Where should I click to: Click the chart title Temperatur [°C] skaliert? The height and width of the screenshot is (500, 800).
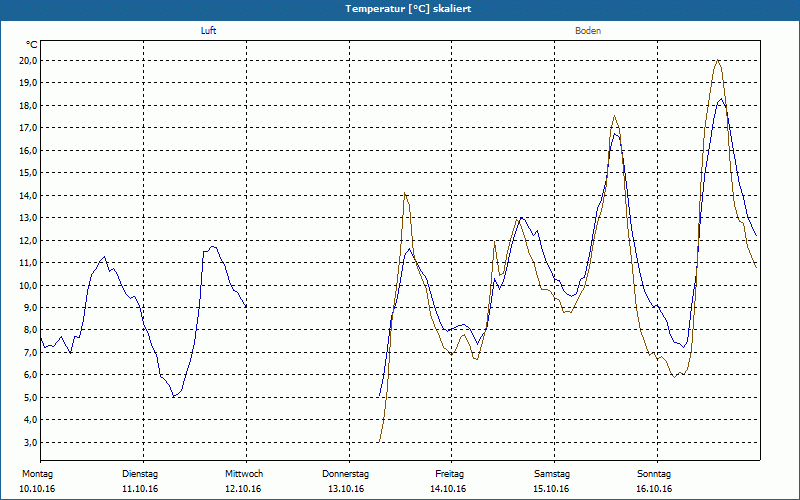pos(408,9)
